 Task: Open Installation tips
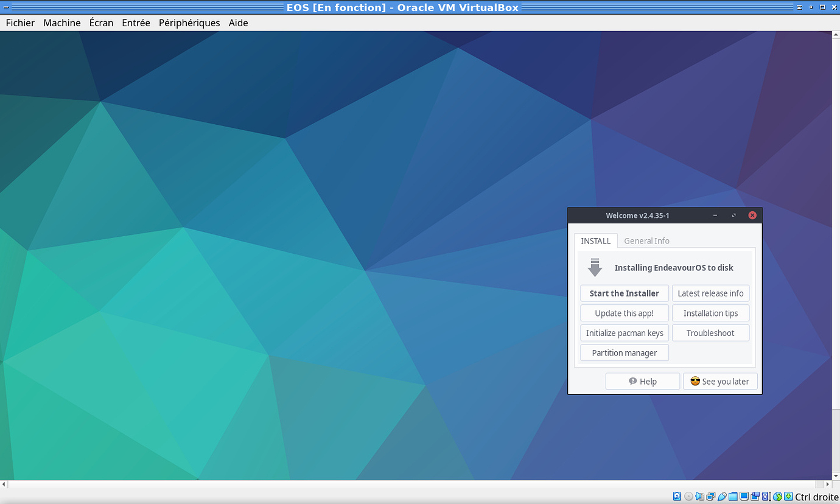point(710,313)
